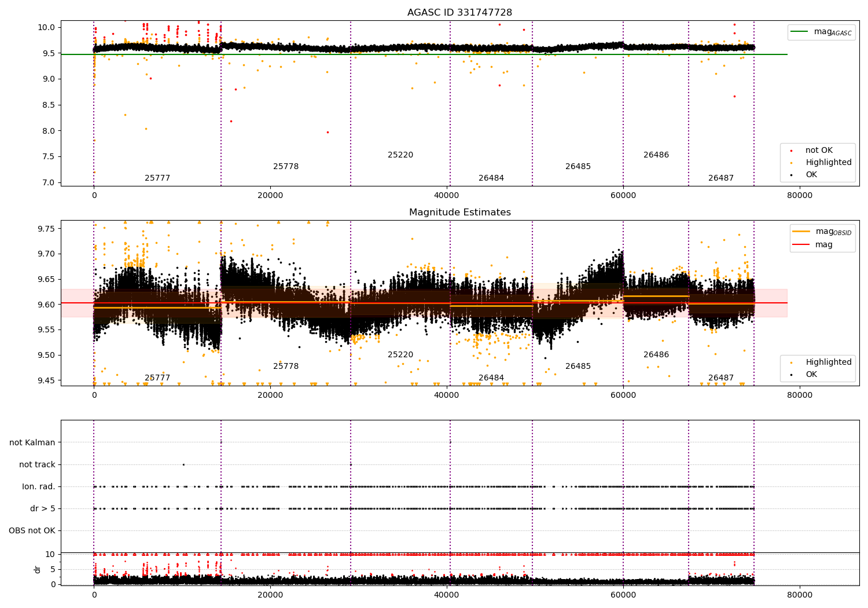Image resolution: width=868 pixels, height=608 pixels.
Task: Click the mag AGASC green line legend entry
Action: pos(821,32)
